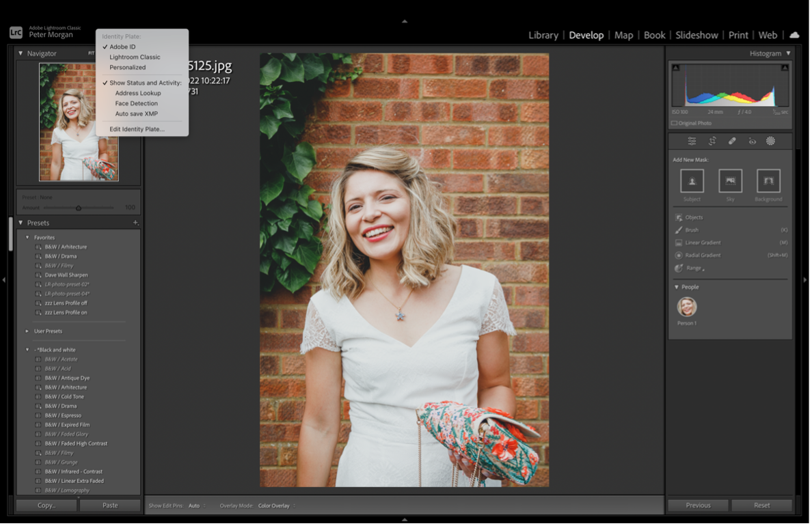Screen dimensions: 812x526
Task: Toggle shadow clipping indicator in histogram
Action: click(x=676, y=68)
